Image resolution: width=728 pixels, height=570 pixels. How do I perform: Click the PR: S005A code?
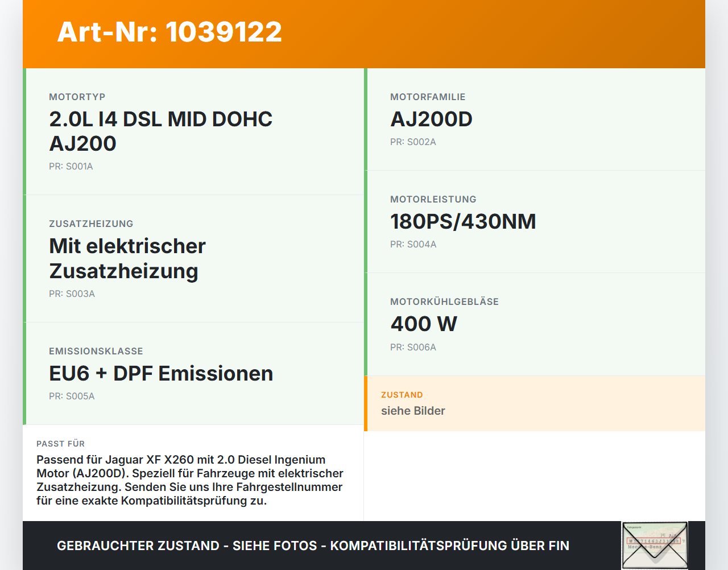click(72, 396)
